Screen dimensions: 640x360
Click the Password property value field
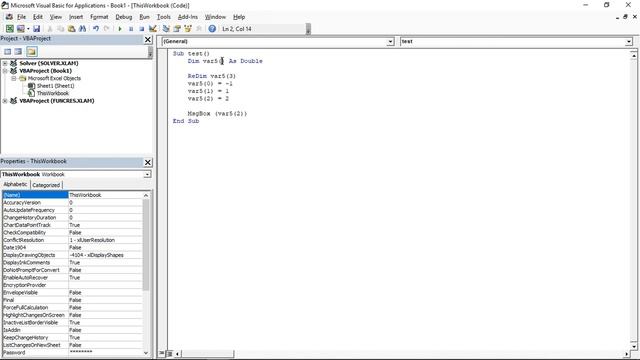pos(105,353)
